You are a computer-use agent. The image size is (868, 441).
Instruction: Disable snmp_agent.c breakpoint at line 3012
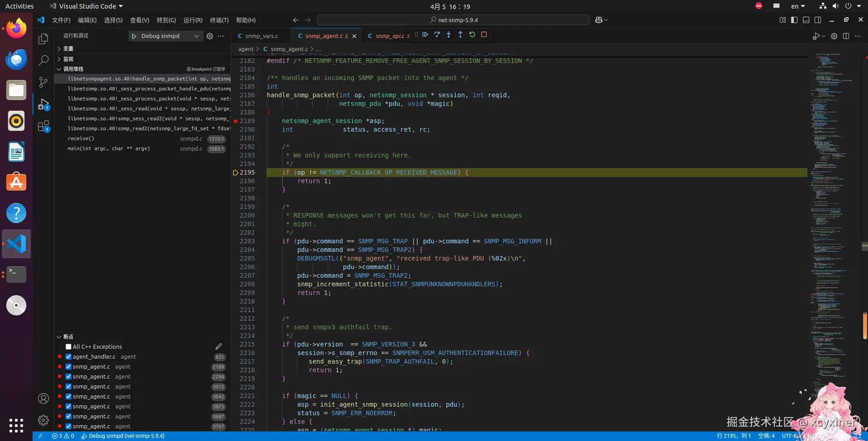(69, 387)
